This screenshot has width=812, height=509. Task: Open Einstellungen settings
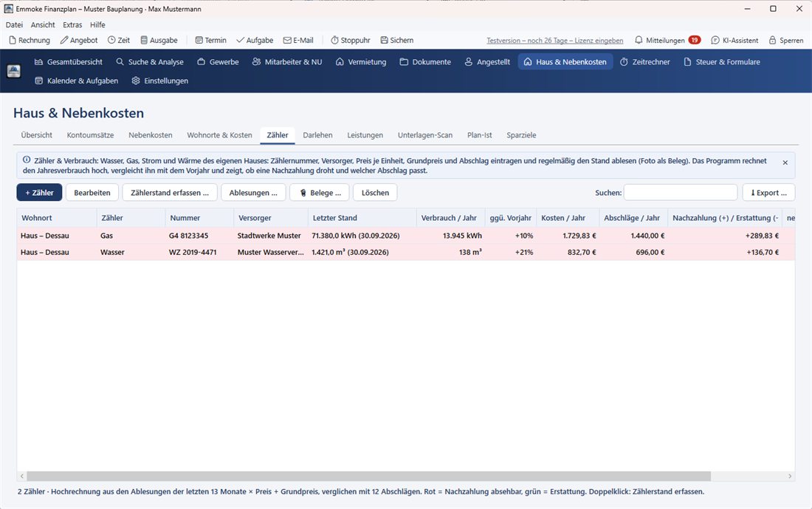coord(160,81)
